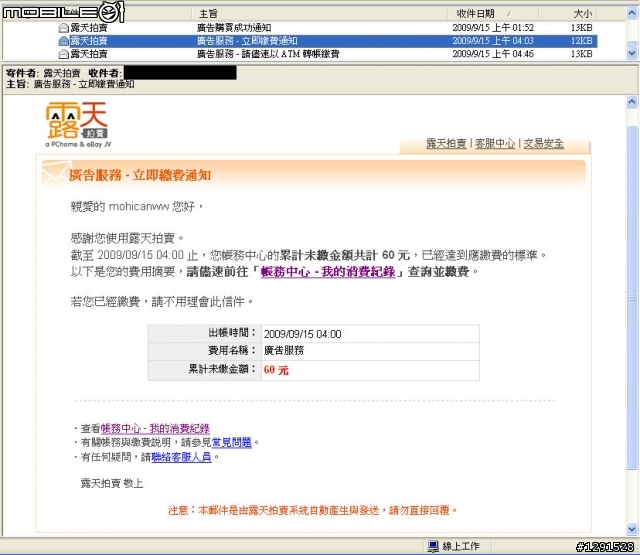Click the email body scroll up arrow
The height and width of the screenshot is (555, 640).
pyautogui.click(x=632, y=102)
